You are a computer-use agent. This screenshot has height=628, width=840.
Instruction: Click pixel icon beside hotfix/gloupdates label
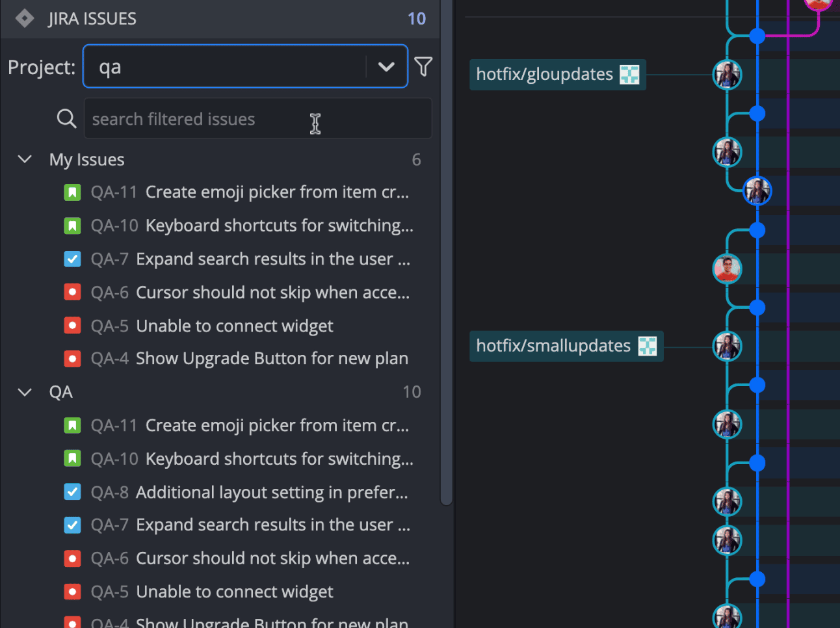[x=629, y=75]
